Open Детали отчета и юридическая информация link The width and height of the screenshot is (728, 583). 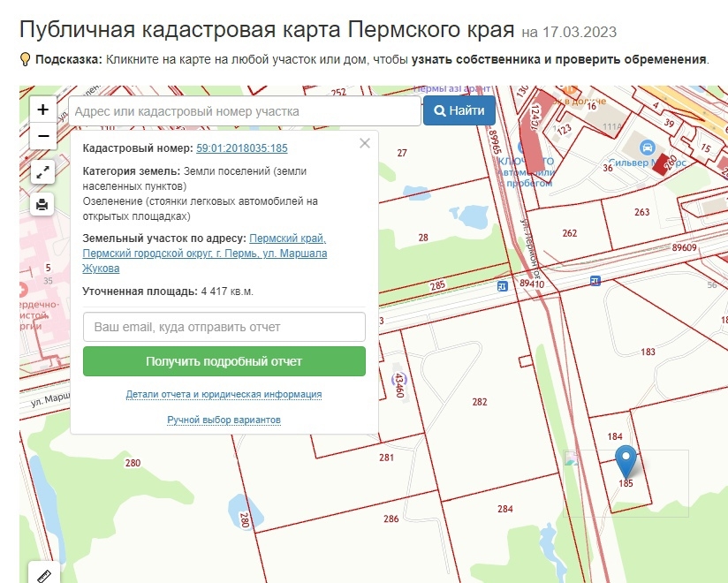point(224,394)
